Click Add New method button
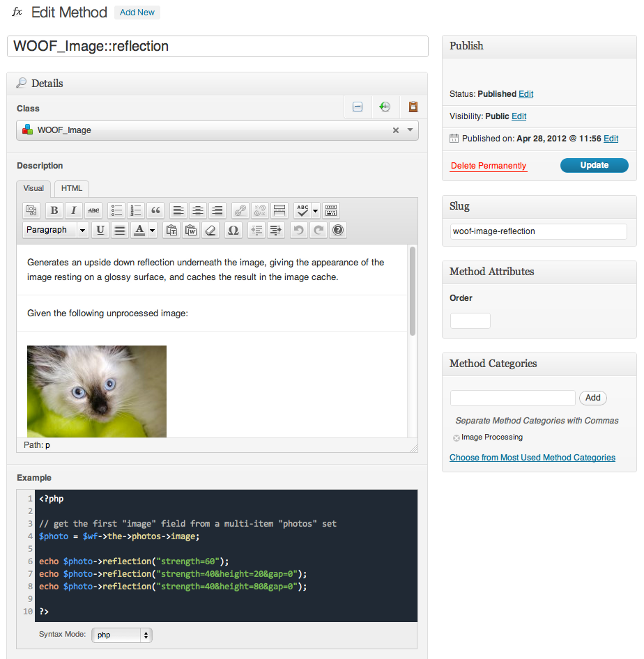This screenshot has width=644, height=659. pos(137,12)
